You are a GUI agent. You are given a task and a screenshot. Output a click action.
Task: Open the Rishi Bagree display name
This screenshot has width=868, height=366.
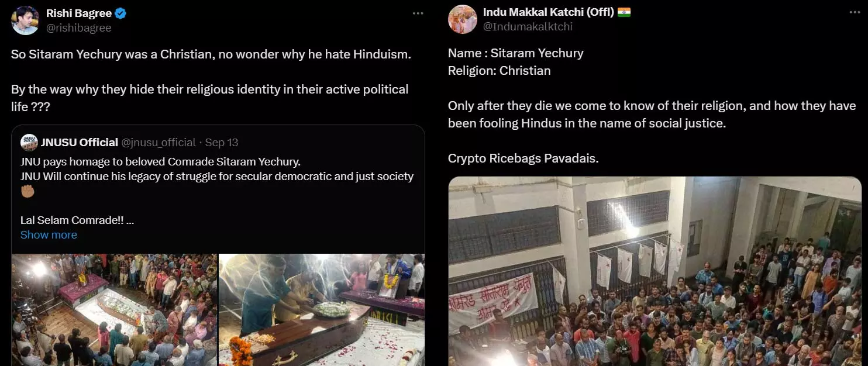(x=78, y=13)
